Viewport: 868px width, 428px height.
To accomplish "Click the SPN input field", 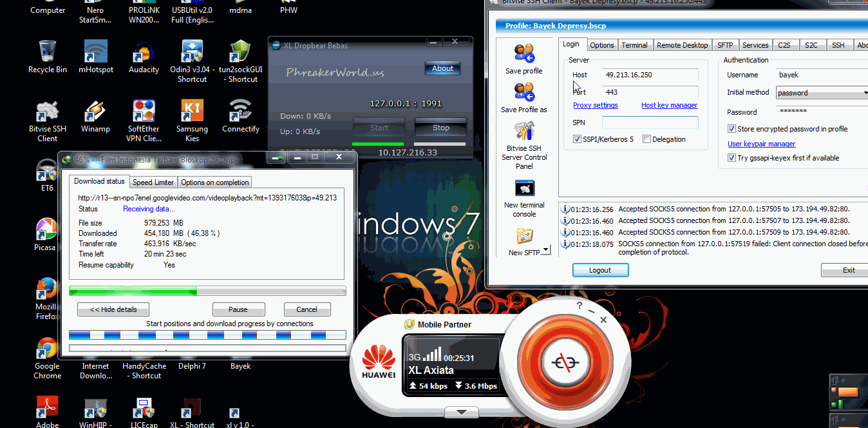I will tap(650, 122).
